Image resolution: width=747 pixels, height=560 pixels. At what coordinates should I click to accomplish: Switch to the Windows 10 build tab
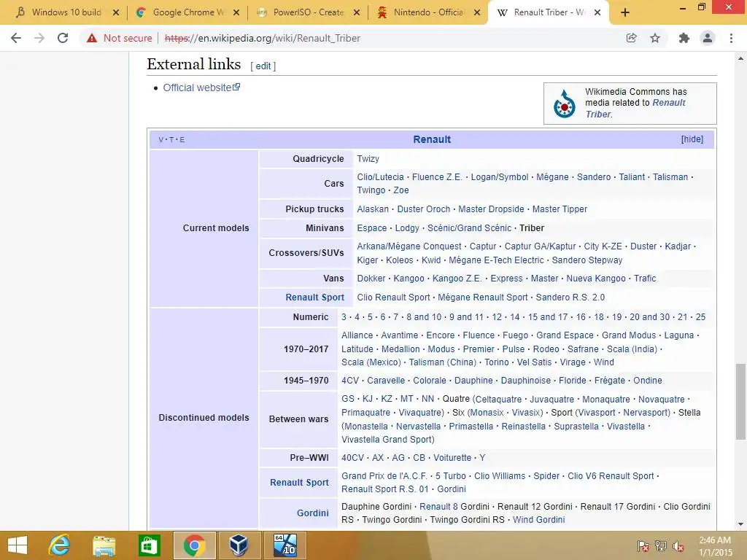click(x=66, y=12)
